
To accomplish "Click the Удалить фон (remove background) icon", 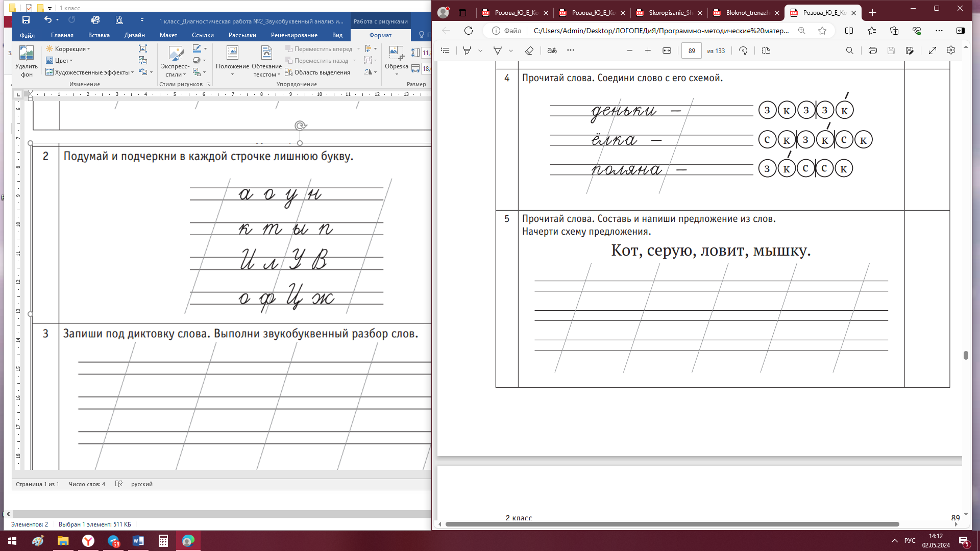I will tap(26, 60).
